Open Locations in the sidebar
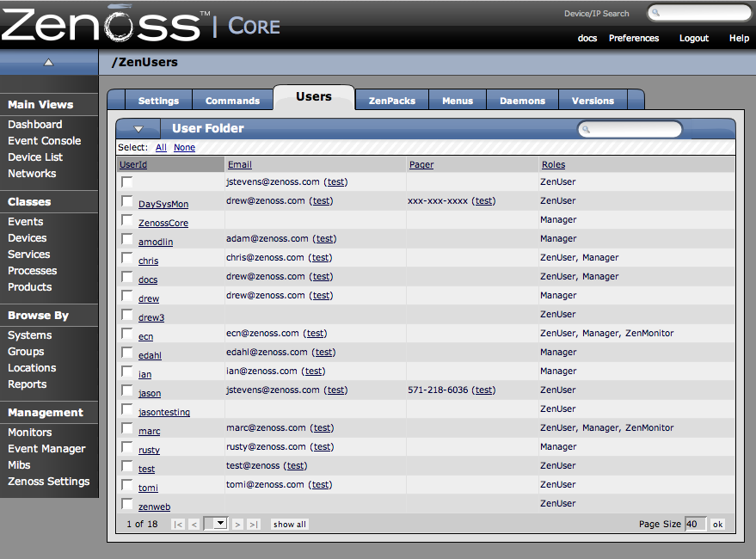 pos(32,368)
